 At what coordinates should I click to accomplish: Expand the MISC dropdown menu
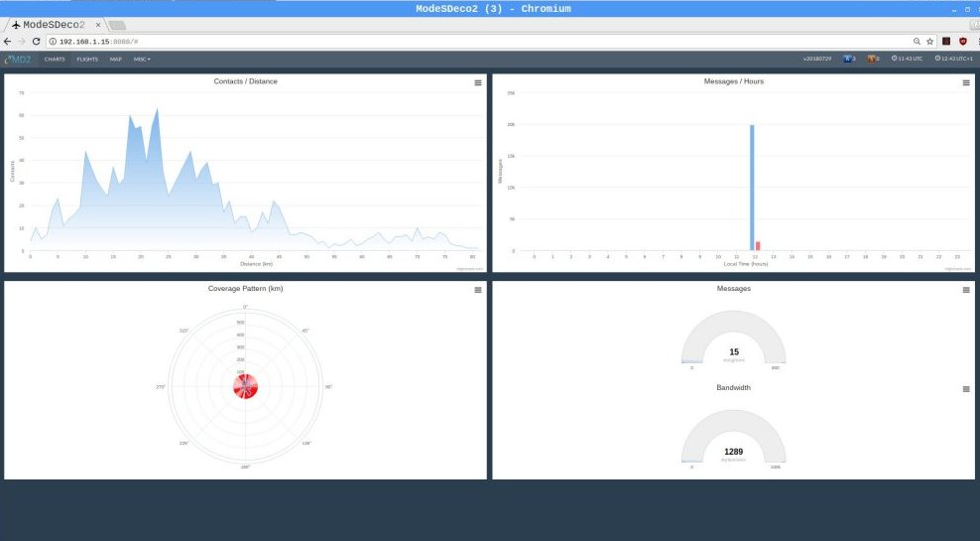point(142,60)
